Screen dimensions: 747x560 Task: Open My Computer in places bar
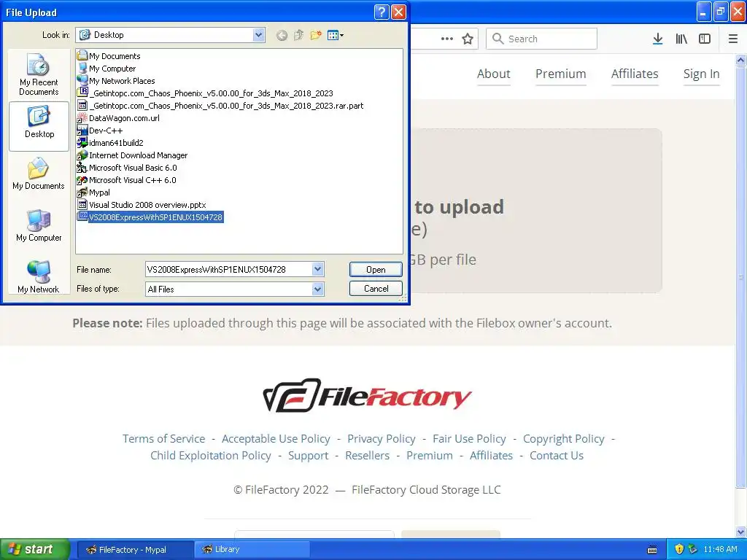pyautogui.click(x=39, y=226)
